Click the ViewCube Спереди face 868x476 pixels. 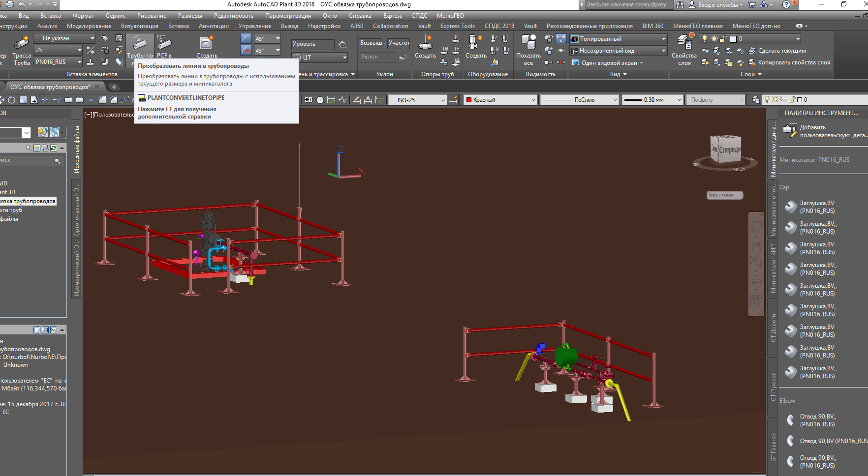click(729, 149)
